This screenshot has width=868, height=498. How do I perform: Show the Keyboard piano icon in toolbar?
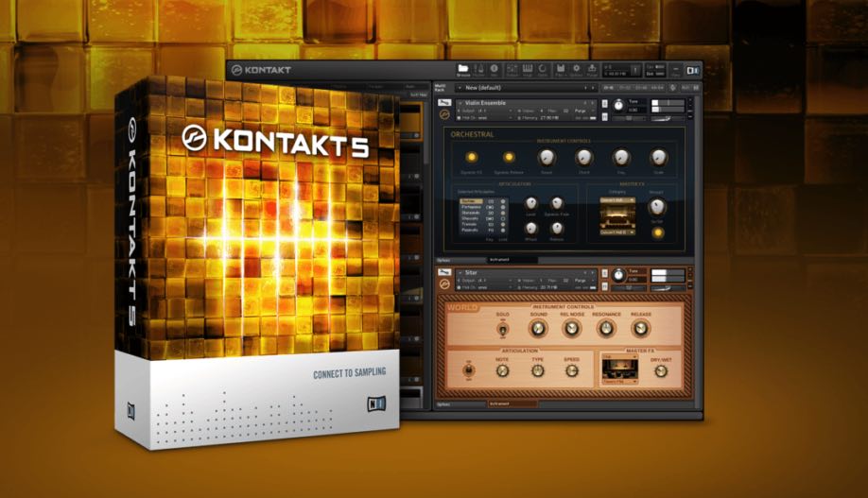[528, 69]
